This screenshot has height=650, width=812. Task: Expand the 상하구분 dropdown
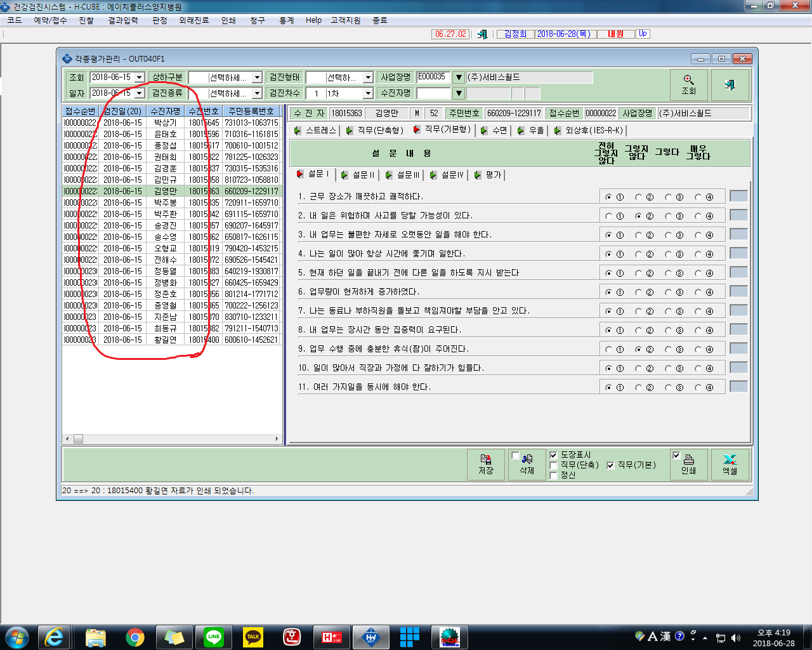point(257,77)
